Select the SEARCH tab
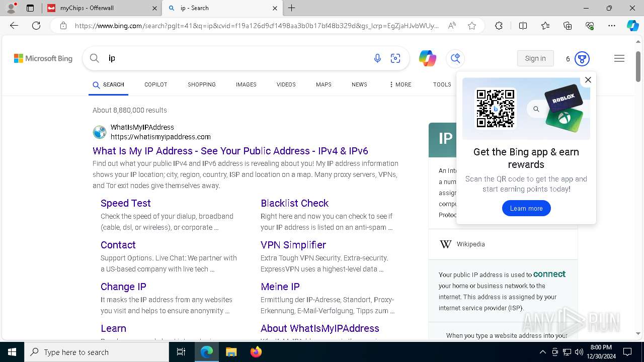Viewport: 644px width, 362px height. [x=108, y=84]
